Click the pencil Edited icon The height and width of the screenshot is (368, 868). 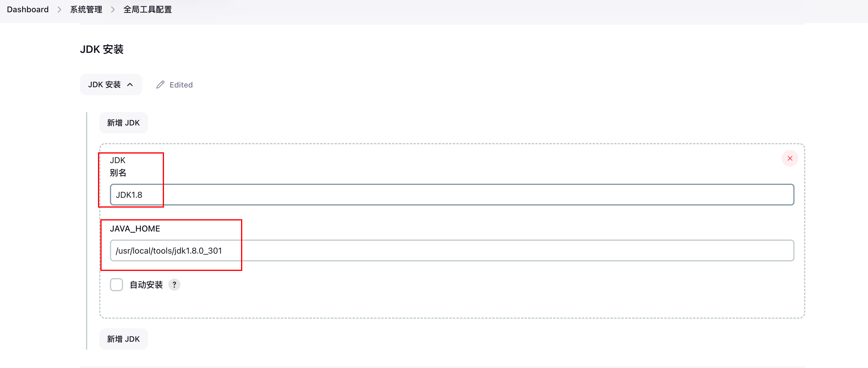pos(160,85)
